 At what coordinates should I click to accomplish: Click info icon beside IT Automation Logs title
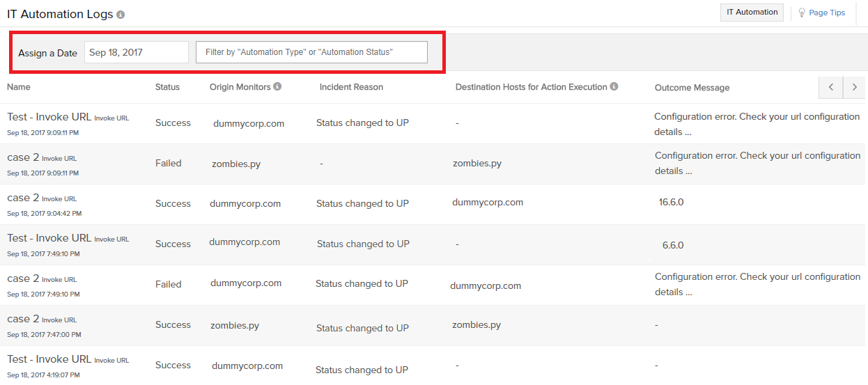point(121,15)
